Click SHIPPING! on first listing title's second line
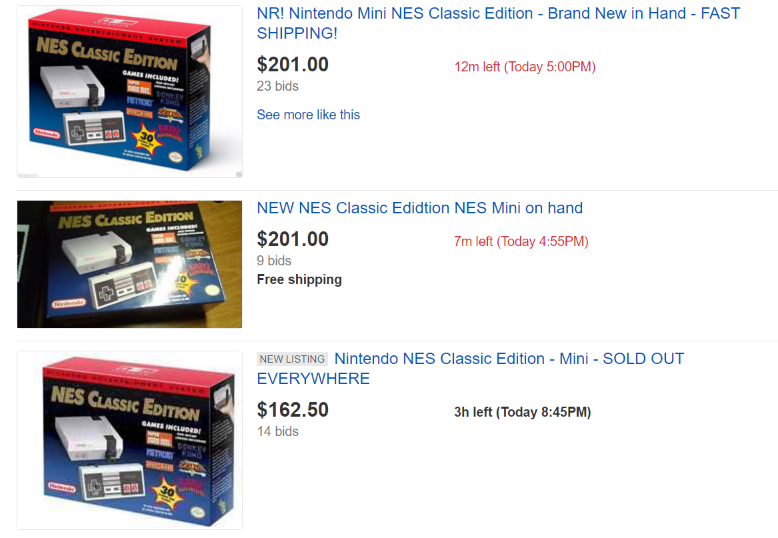Screen dimensions: 778x538 click(x=297, y=33)
